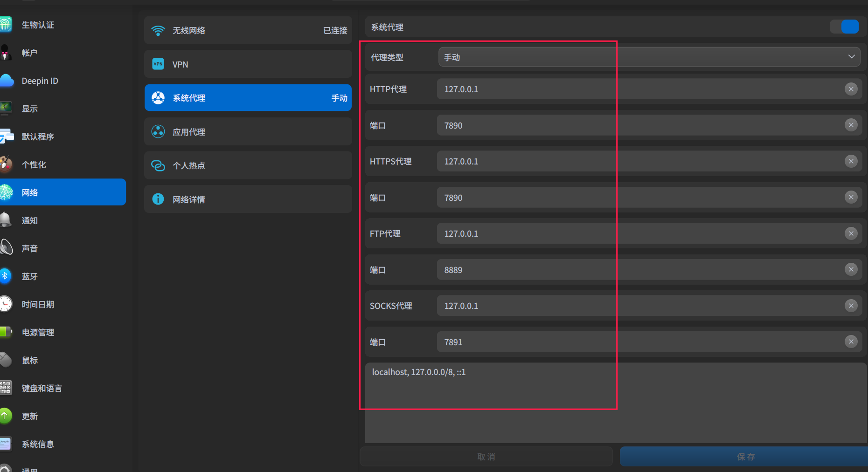
Task: Clear the FTP proxy port 8889
Action: (x=851, y=269)
